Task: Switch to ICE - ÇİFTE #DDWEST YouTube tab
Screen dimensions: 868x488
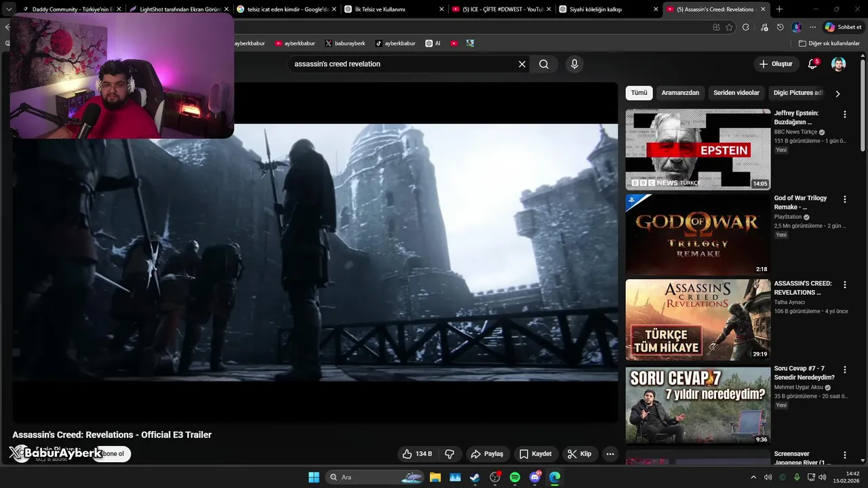Action: (500, 9)
